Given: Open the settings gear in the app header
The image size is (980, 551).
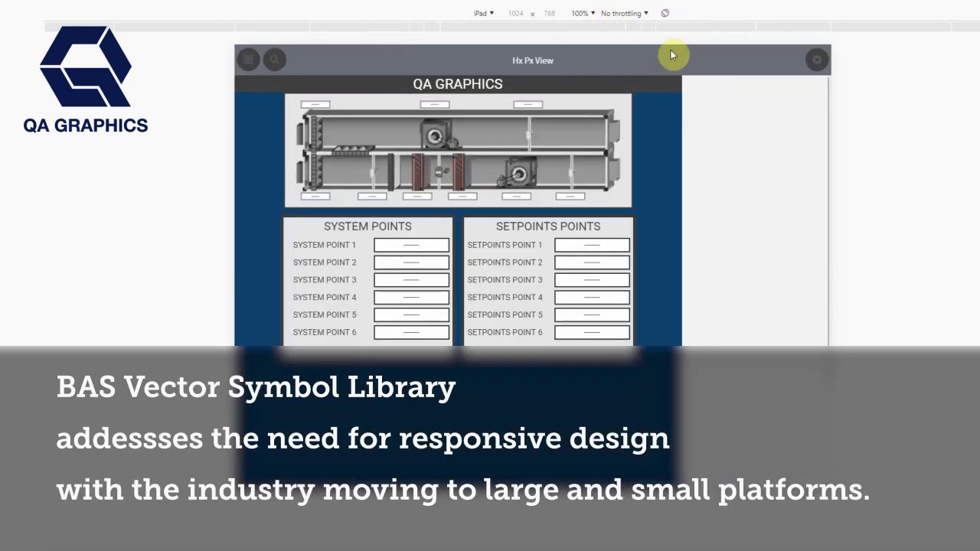Looking at the screenshot, I should (x=817, y=60).
